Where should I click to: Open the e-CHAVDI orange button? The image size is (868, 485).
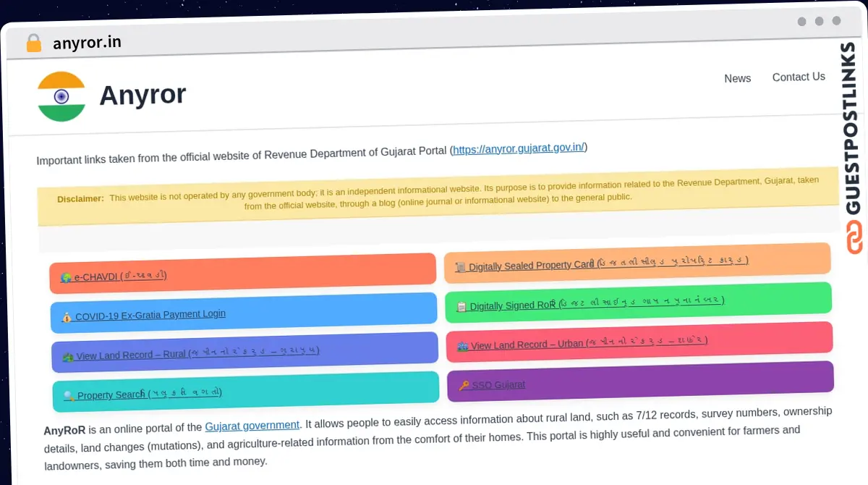(x=242, y=273)
